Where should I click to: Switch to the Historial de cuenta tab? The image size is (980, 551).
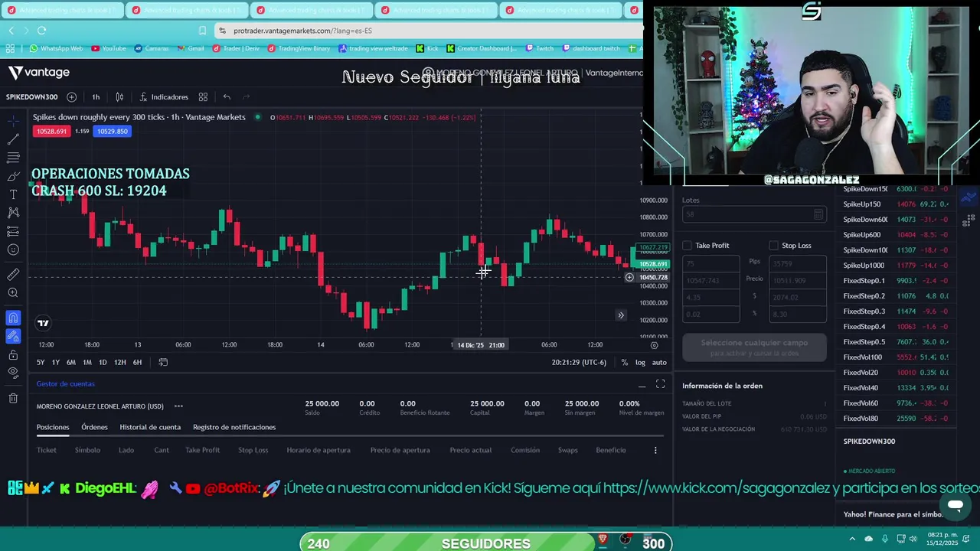150,427
